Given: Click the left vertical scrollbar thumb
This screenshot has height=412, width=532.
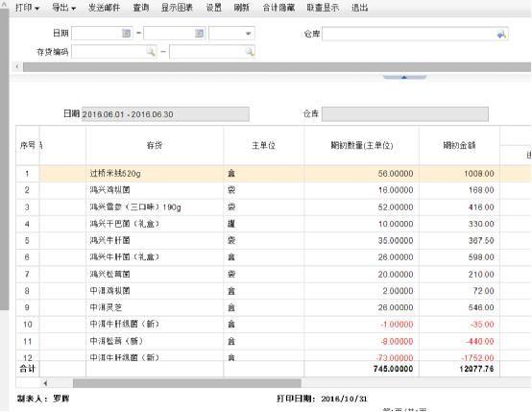Looking at the screenshot, I should pyautogui.click(x=4, y=159).
